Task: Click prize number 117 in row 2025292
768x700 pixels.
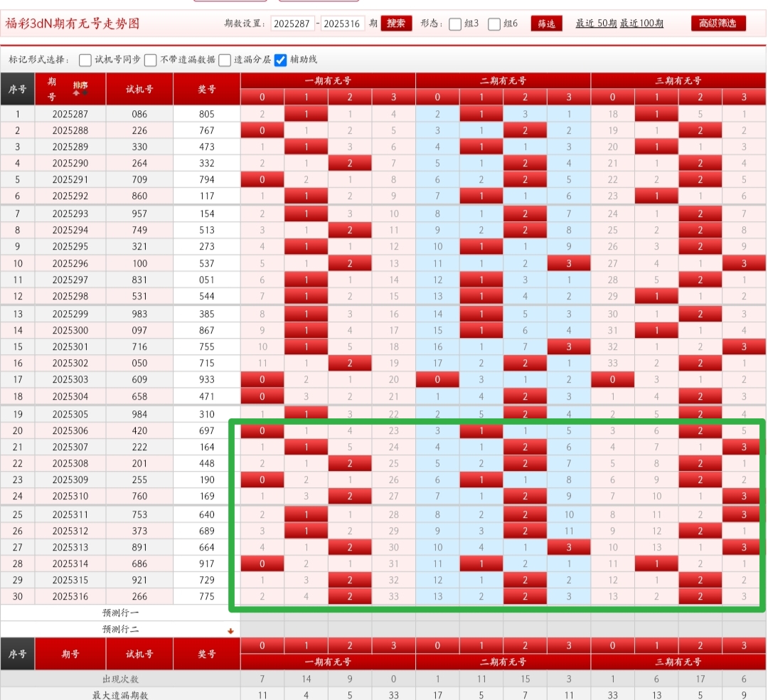Action: click(x=207, y=196)
